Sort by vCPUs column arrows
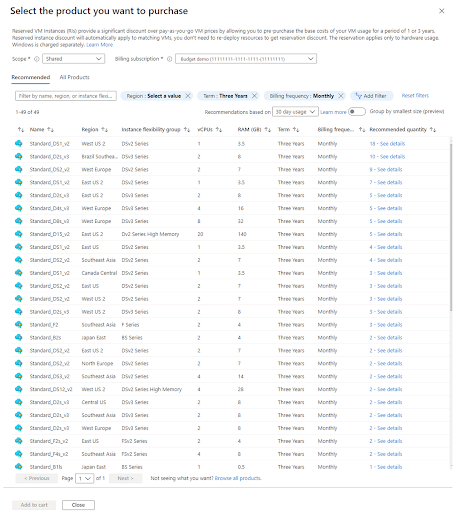Image resolution: width=461 pixels, height=512 pixels. (219, 129)
